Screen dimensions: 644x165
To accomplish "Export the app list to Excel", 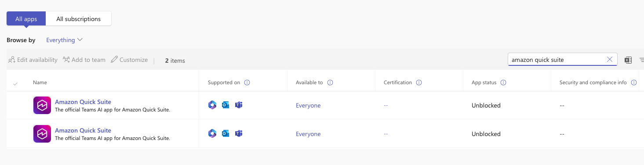I will tap(628, 60).
